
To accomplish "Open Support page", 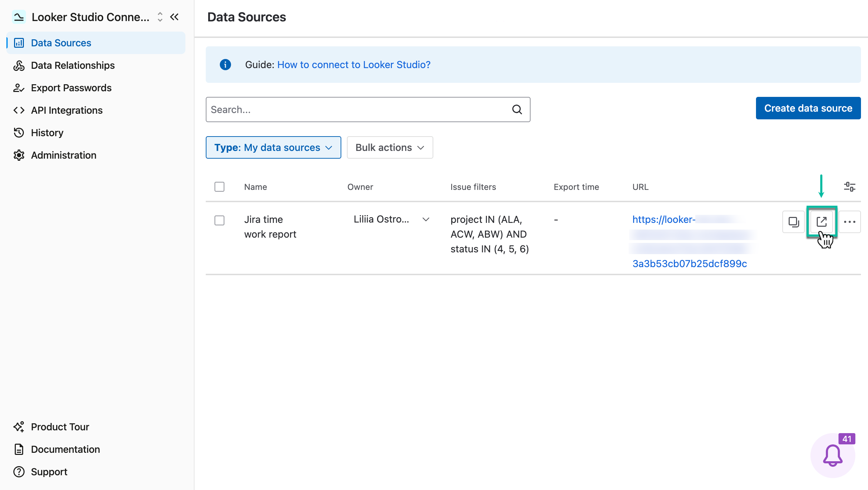I will (x=96, y=472).
